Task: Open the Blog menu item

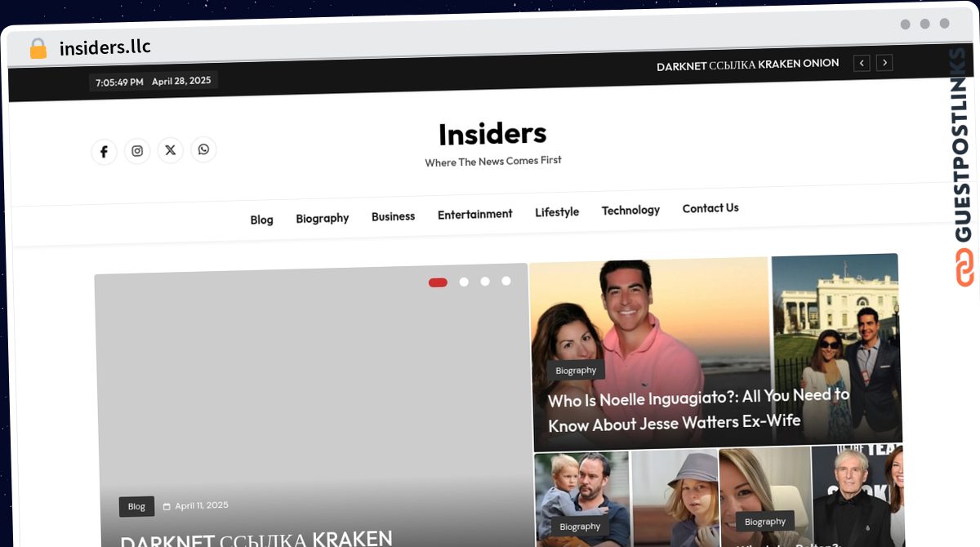Action: pos(261,220)
